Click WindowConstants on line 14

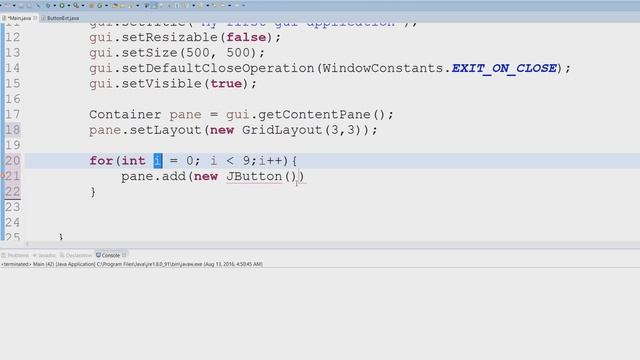[383, 68]
